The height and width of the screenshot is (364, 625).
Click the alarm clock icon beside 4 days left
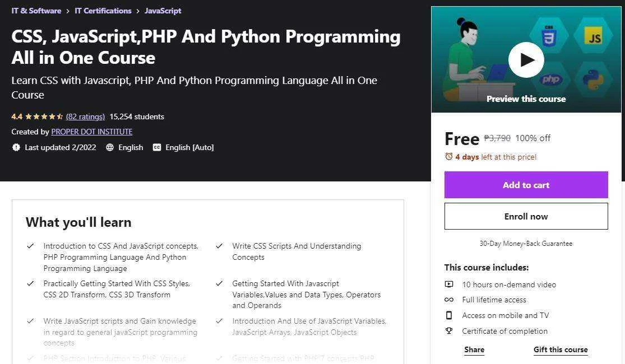pyautogui.click(x=449, y=156)
